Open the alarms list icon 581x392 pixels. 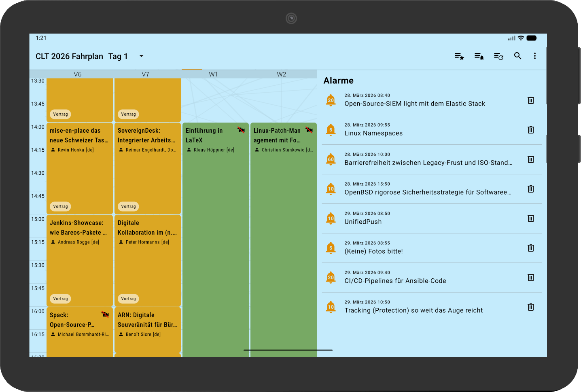pos(479,56)
